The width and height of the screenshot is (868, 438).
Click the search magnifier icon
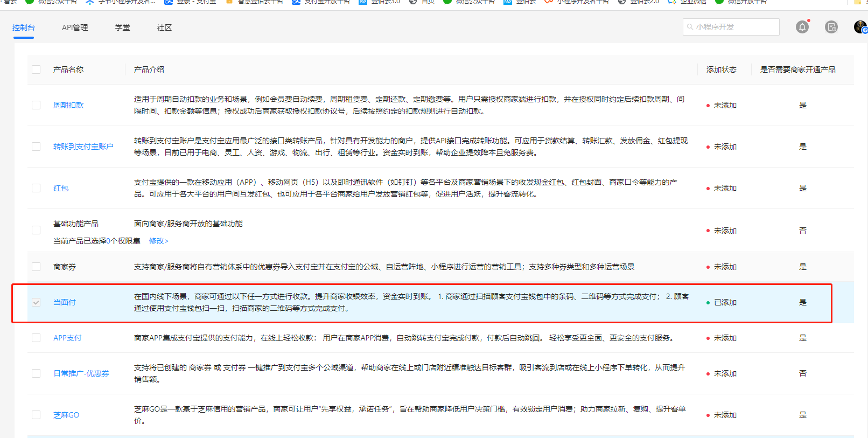(x=690, y=27)
